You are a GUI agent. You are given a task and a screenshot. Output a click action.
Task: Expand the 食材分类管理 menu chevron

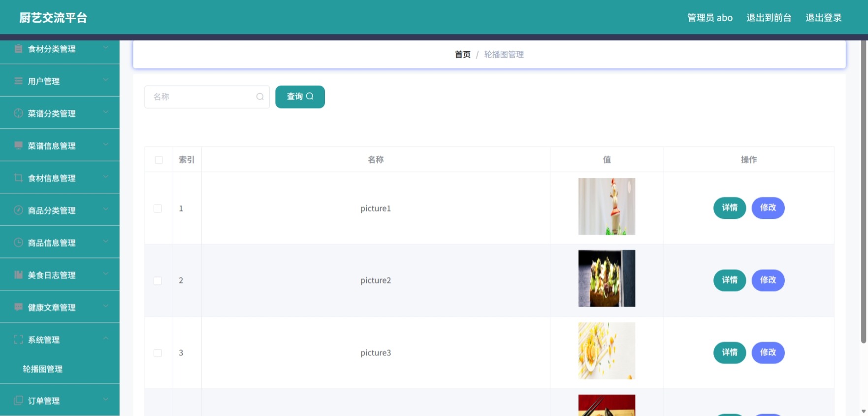(105, 47)
